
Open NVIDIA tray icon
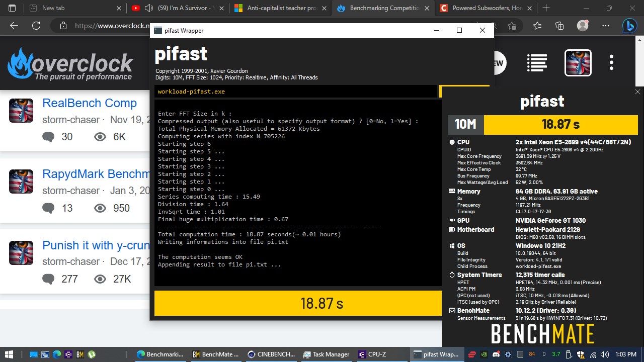coord(484,354)
